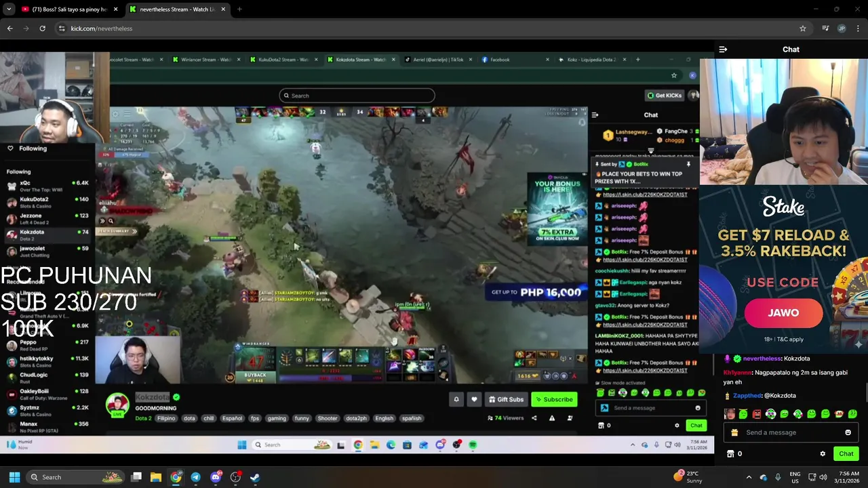Open the Dota 2 category link
Viewport: 868px width, 488px height.
pyautogui.click(x=143, y=418)
